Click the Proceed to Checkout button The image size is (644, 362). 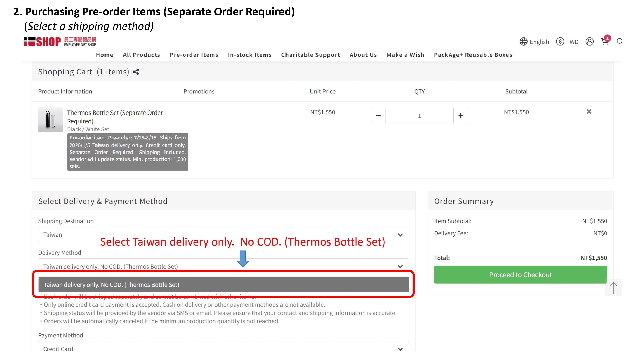point(521,275)
